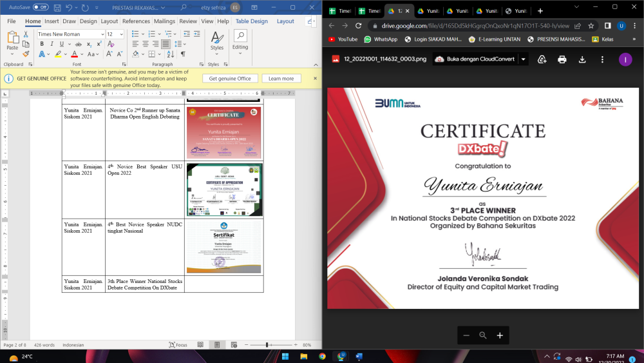The width and height of the screenshot is (644, 363).
Task: Click the yellow text highlight color button
Action: [58, 54]
